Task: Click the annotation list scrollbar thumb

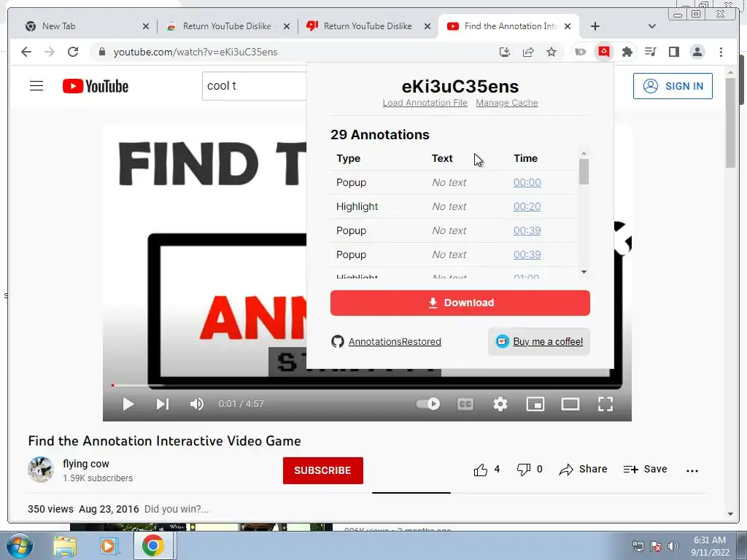Action: click(x=584, y=171)
